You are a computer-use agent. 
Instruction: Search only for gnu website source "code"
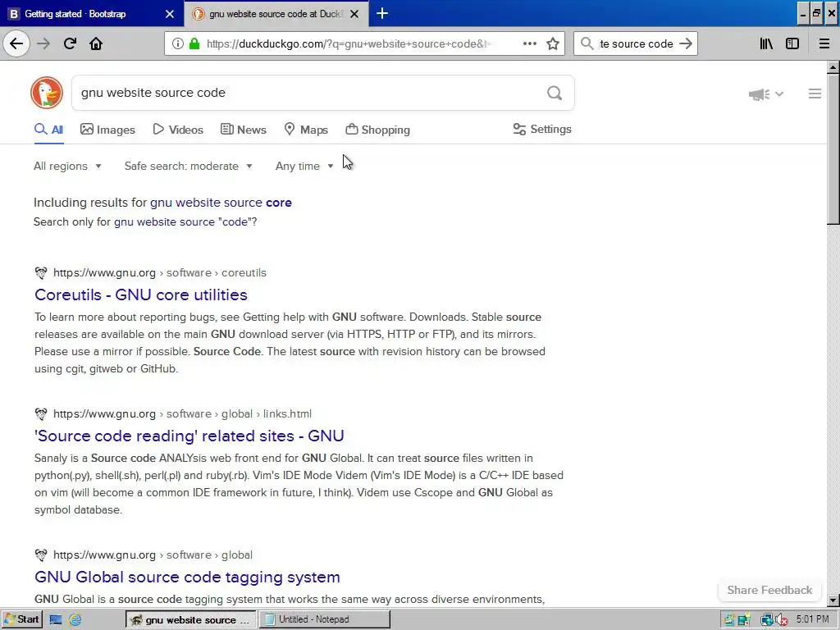(185, 221)
